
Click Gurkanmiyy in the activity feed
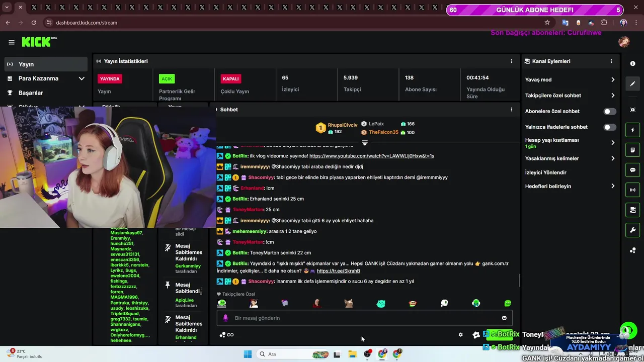[188, 266]
